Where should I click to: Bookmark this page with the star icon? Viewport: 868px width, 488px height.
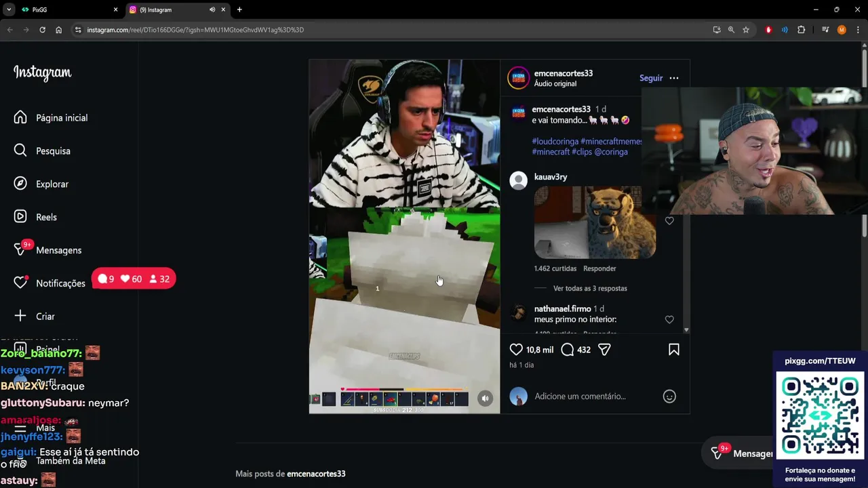pos(746,30)
